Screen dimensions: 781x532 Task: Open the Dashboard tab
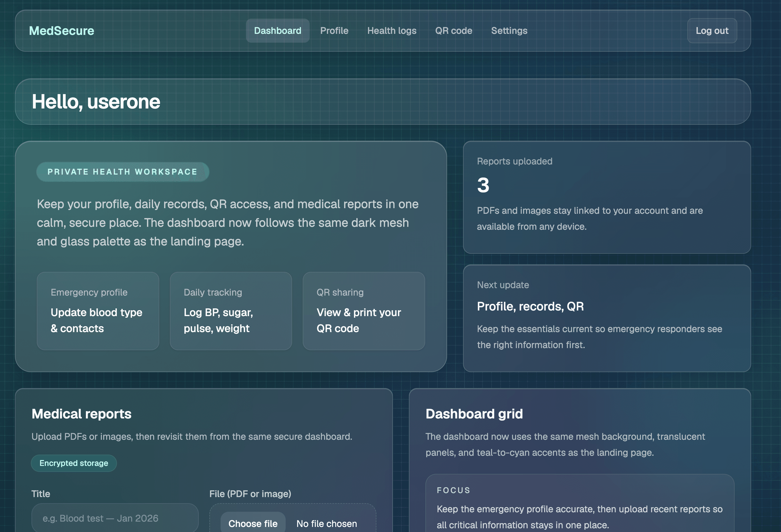[x=278, y=31]
